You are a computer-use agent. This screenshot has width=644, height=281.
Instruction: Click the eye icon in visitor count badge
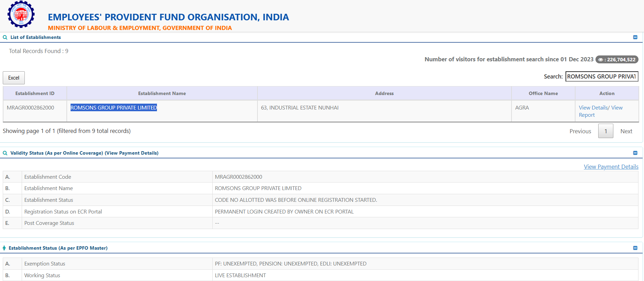(x=601, y=60)
